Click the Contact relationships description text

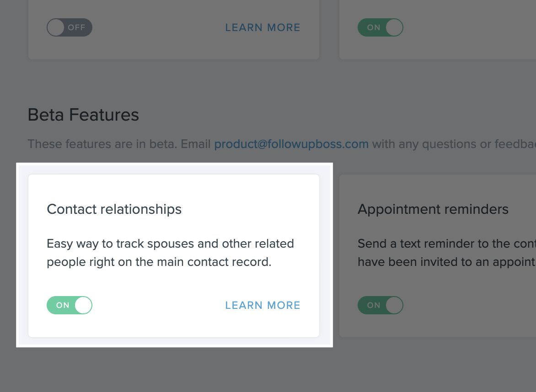click(x=170, y=253)
